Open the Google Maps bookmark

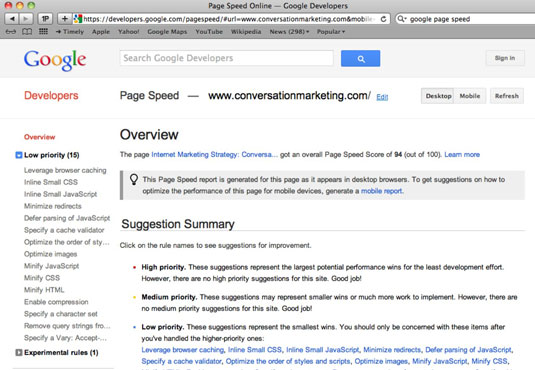point(167,32)
